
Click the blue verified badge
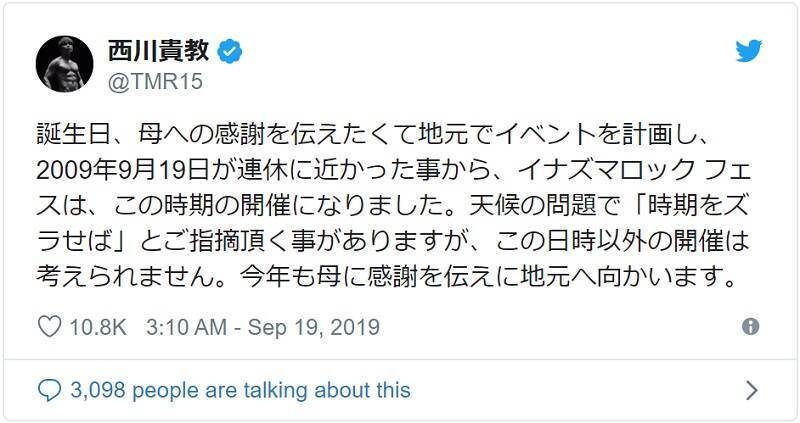(x=230, y=51)
